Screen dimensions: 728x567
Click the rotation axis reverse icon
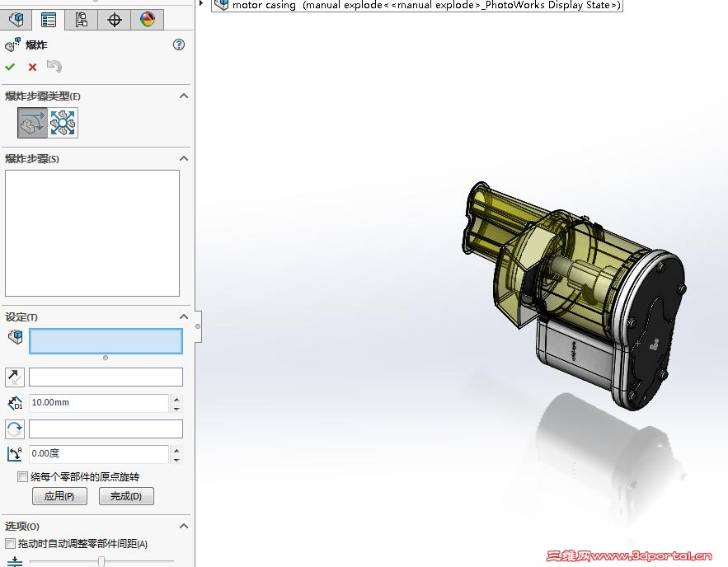pyautogui.click(x=15, y=429)
